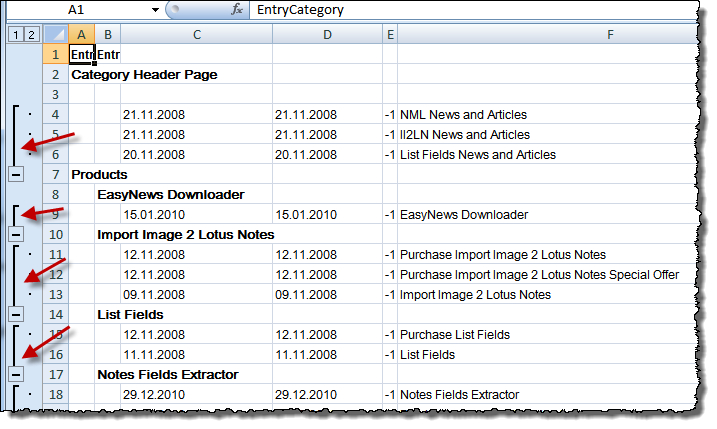Screen dimensions: 717x429
Task: Click II2LN News and Articles cell
Action: (x=465, y=134)
